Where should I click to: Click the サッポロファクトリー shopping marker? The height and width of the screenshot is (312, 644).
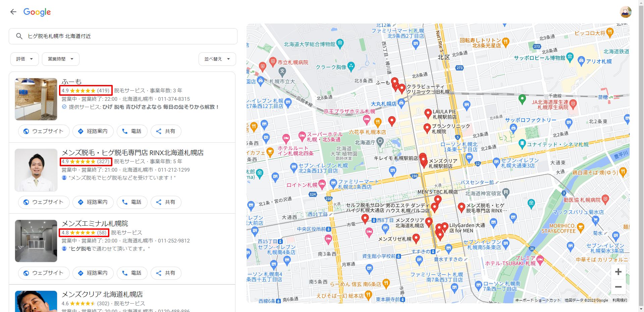point(513,128)
